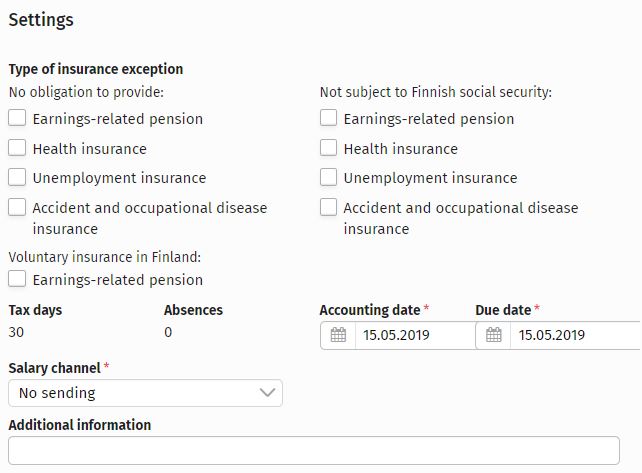This screenshot has width=642, height=473.
Task: Enable voluntary Earnings-related pension in Finland
Action: point(17,279)
